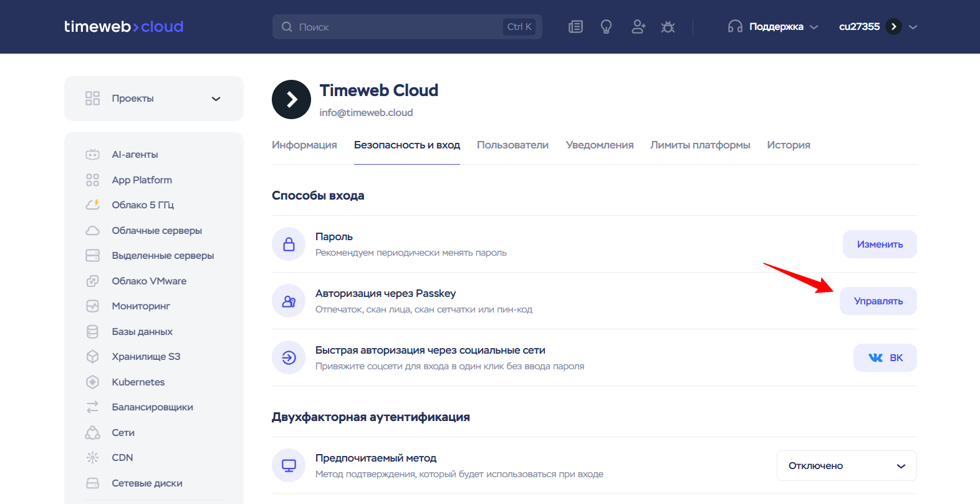Click the AI-агенты sidebar icon
980x504 pixels.
pos(92,155)
